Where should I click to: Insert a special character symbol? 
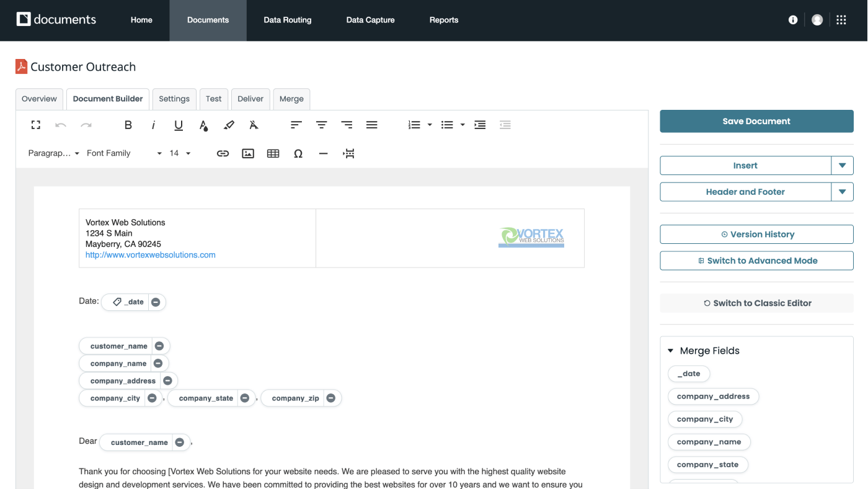[298, 153]
